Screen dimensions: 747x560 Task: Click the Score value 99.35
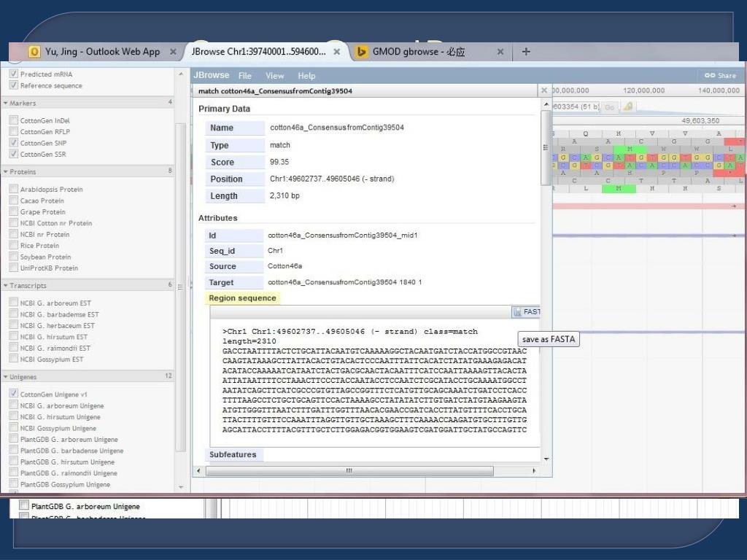(x=279, y=162)
